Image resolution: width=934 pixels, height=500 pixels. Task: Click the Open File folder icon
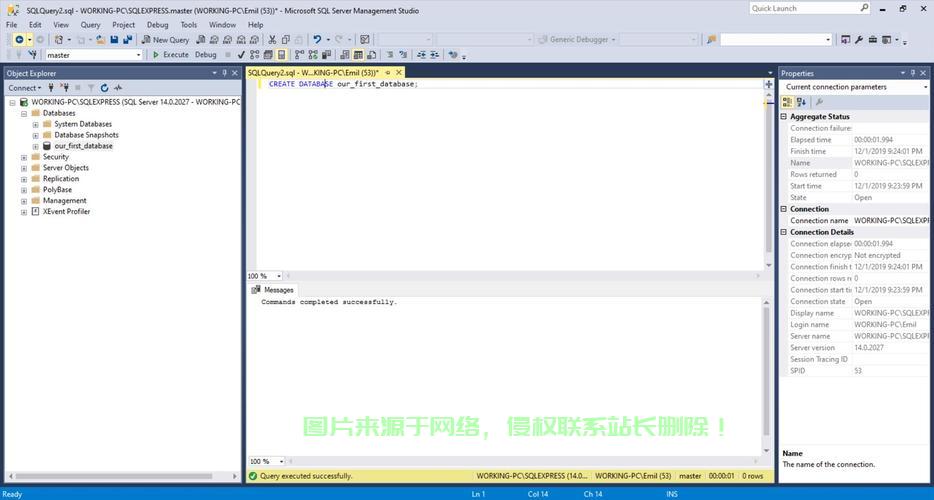click(x=101, y=39)
